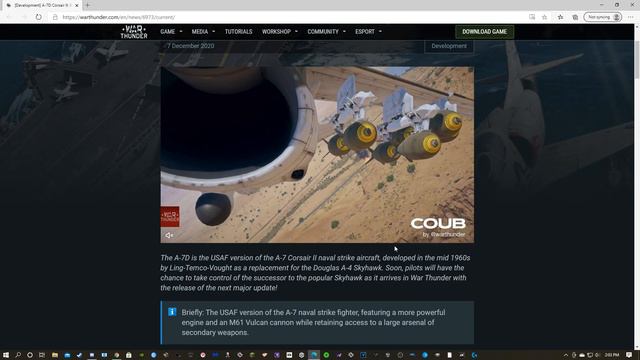Open the volume tray icon
Viewport: 640px width, 360px height.
coord(598,355)
